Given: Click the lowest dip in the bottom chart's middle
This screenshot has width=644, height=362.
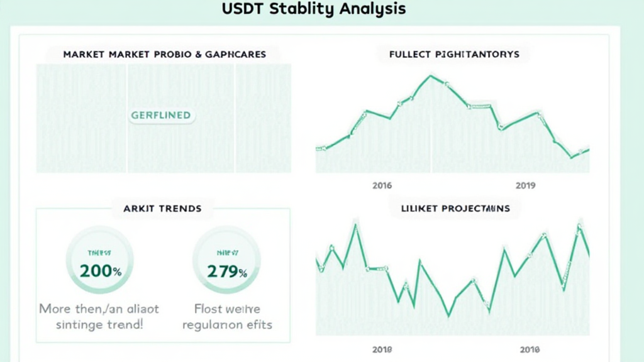Looking at the screenshot, I should 448,315.
